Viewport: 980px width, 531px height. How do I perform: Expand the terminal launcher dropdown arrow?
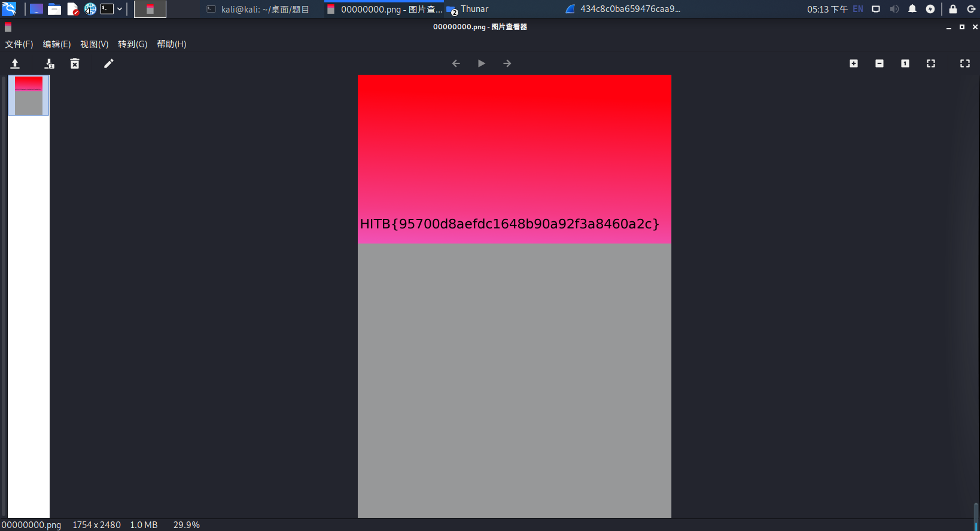tap(120, 9)
